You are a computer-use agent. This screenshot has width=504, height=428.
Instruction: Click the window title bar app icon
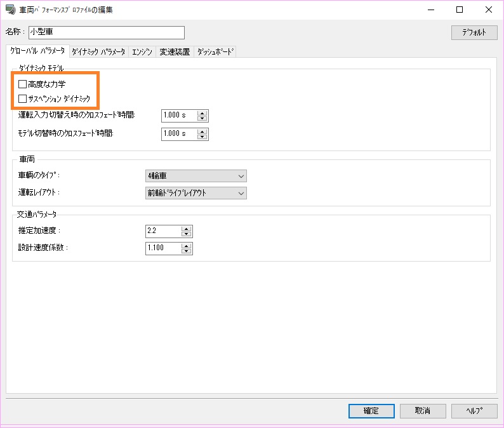pos(11,10)
